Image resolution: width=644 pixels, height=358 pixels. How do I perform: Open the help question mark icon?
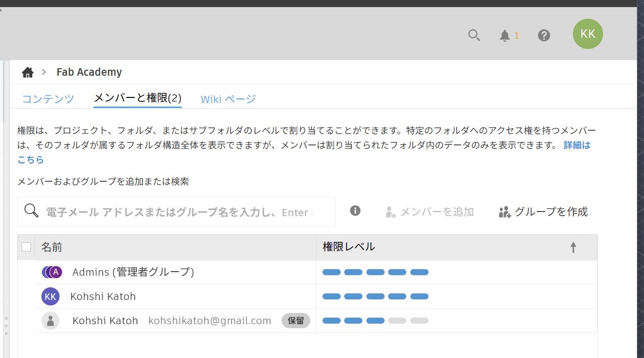(x=544, y=35)
